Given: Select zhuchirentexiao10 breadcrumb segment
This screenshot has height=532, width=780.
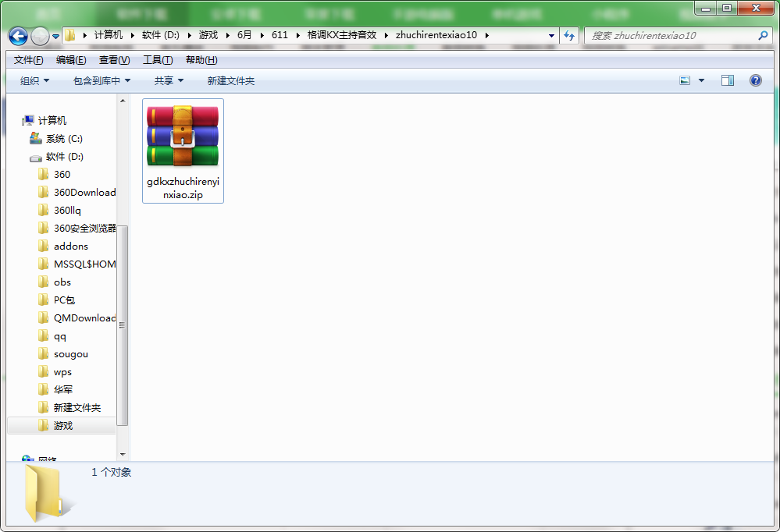Looking at the screenshot, I should 436,35.
